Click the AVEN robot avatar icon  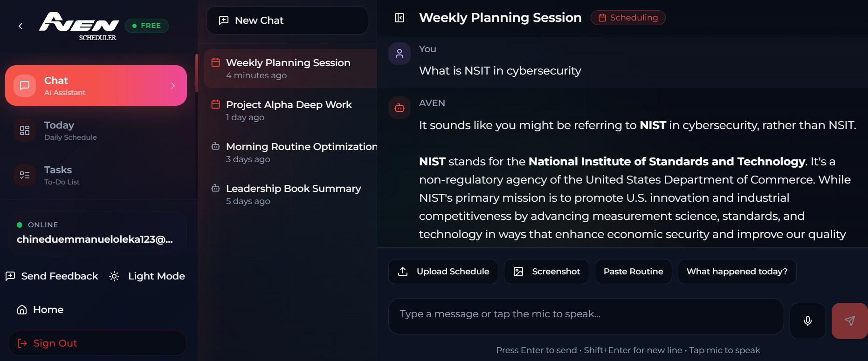click(x=400, y=108)
